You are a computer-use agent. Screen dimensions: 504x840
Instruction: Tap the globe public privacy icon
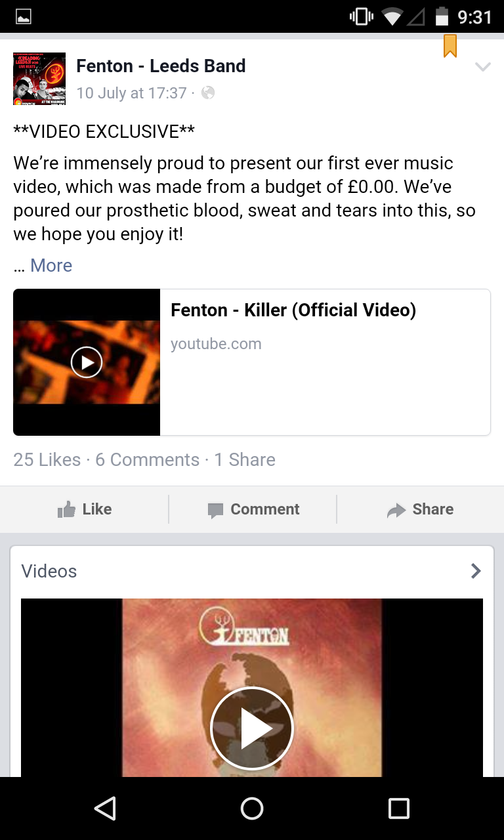(208, 93)
